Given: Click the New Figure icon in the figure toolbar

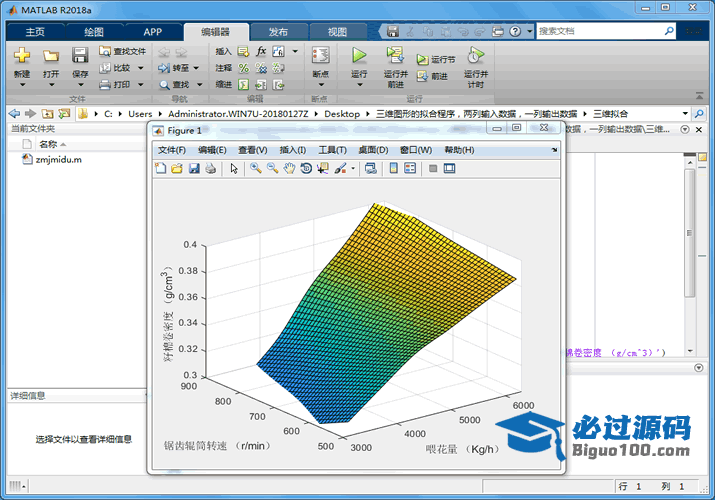Looking at the screenshot, I should (161, 168).
